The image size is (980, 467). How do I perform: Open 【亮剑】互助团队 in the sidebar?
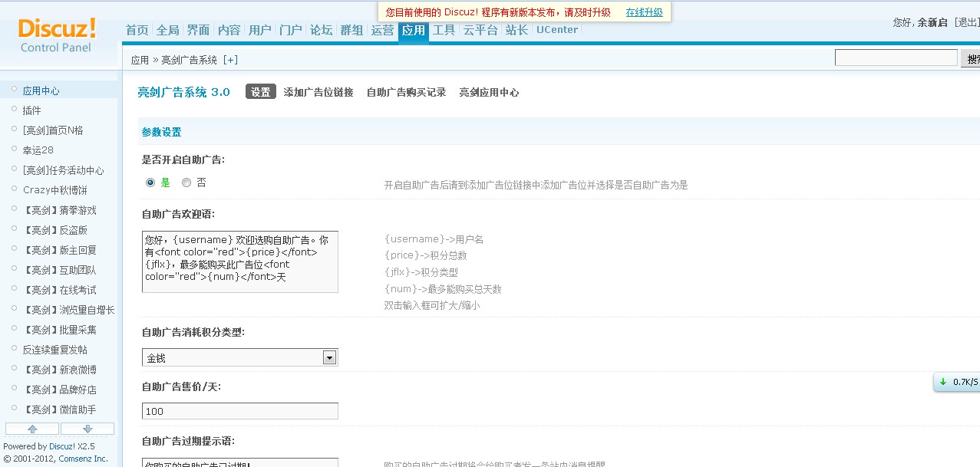(x=60, y=270)
